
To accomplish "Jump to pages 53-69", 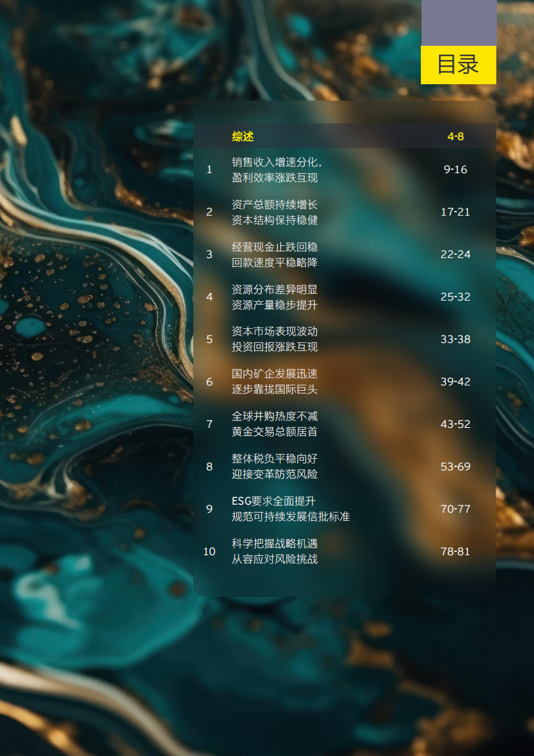I will (x=455, y=466).
